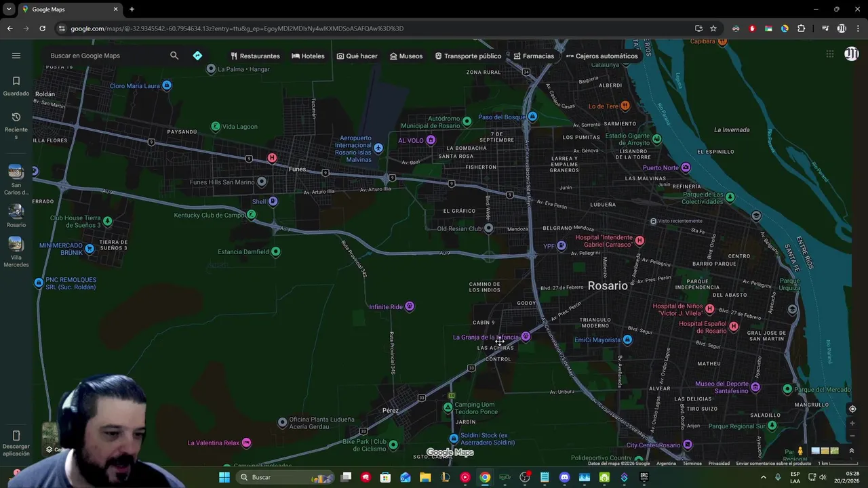
Task: Open the Privacidad link
Action: click(719, 464)
